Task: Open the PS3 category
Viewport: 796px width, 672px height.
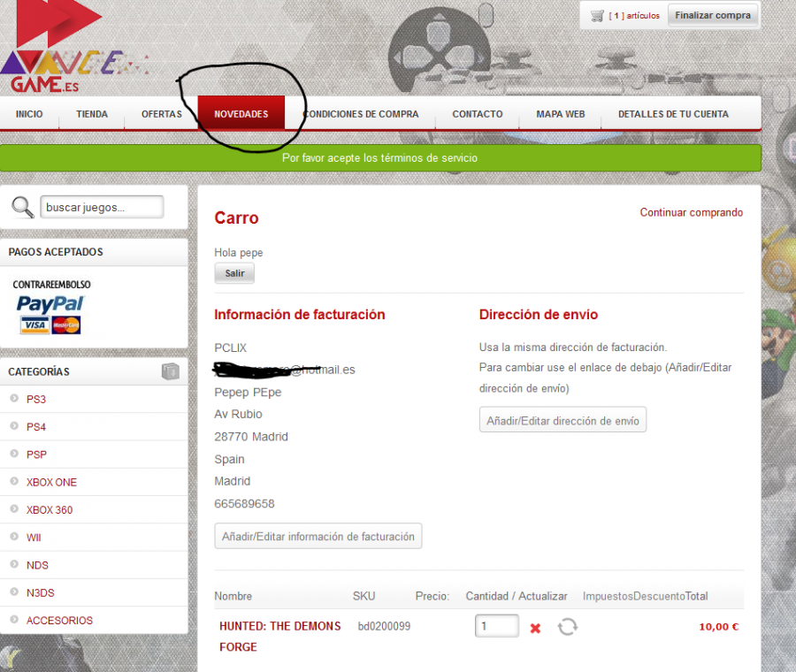Action: 36,399
